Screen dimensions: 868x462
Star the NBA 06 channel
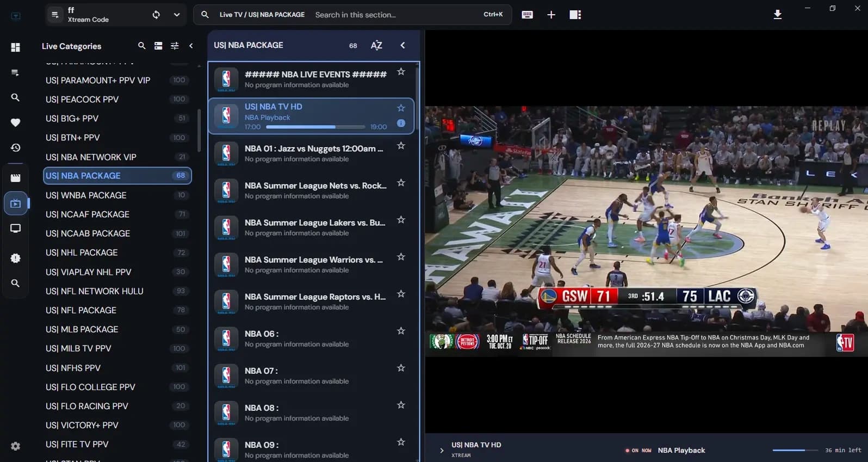401,330
